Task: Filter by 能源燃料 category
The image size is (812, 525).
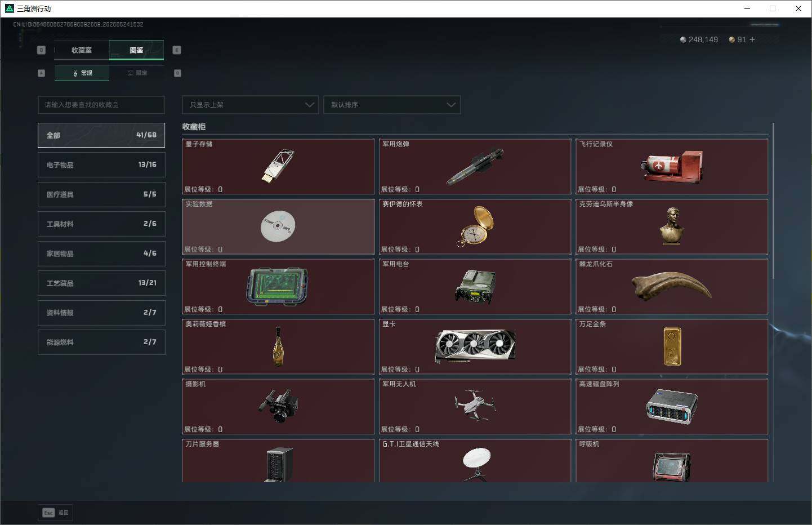Action: (x=101, y=342)
